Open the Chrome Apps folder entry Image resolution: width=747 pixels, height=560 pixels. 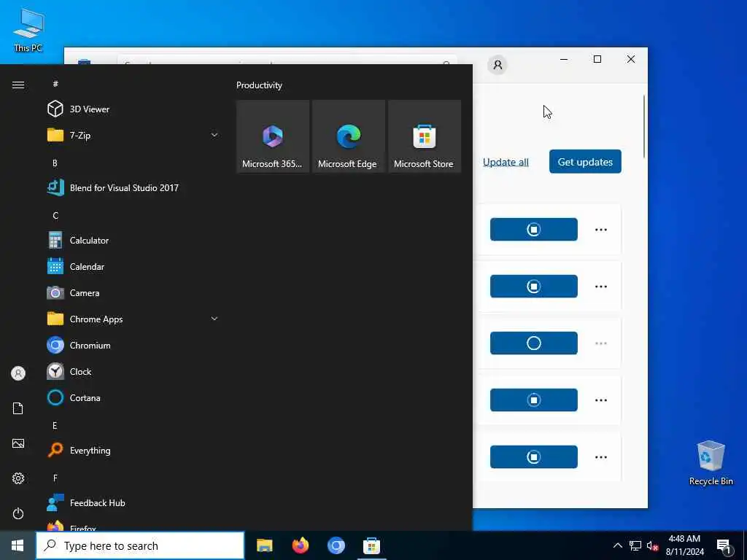tap(133, 319)
